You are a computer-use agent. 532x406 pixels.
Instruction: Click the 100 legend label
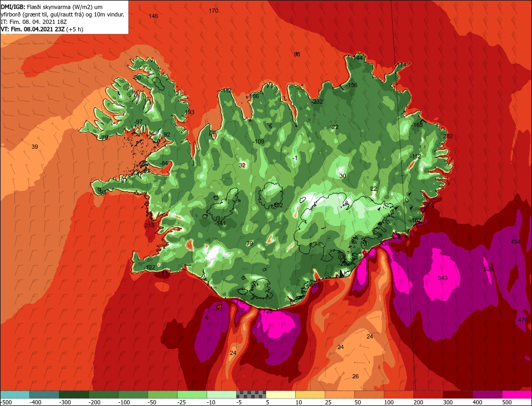(x=389, y=403)
